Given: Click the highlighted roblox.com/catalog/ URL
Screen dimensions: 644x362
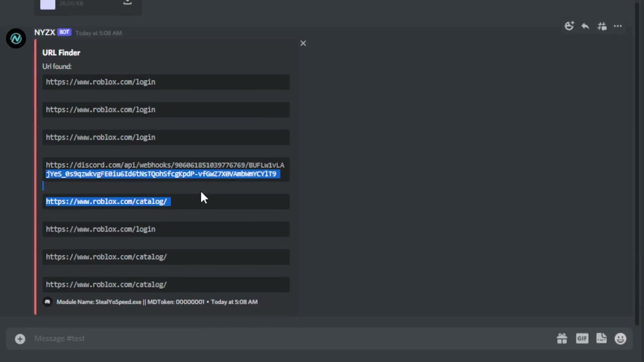Looking at the screenshot, I should point(106,202).
